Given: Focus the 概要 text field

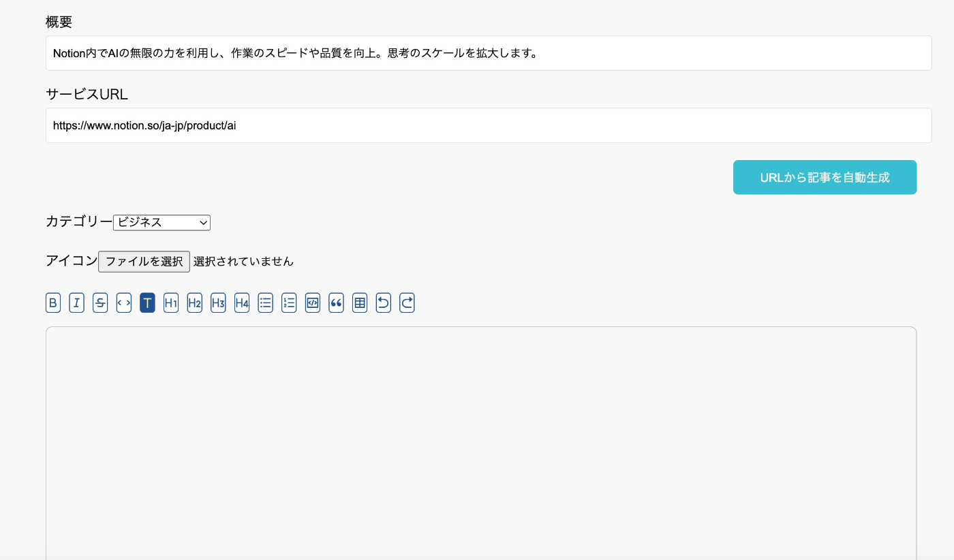Looking at the screenshot, I should pos(489,53).
